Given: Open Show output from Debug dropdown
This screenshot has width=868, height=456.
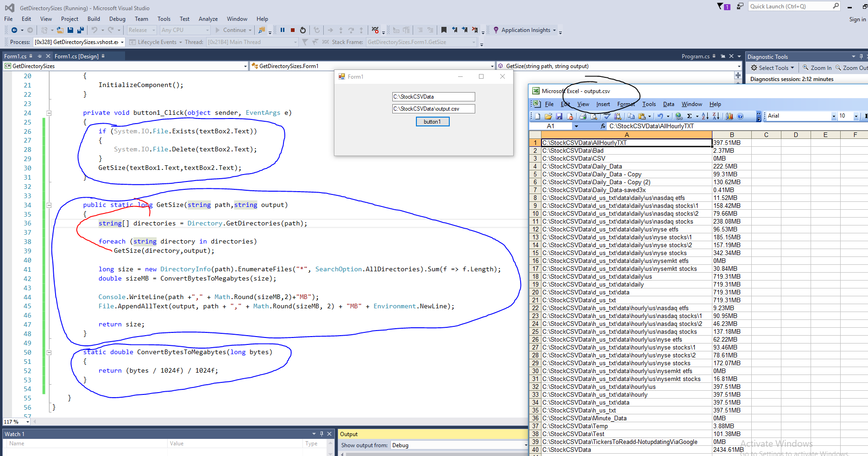Looking at the screenshot, I should pos(525,445).
